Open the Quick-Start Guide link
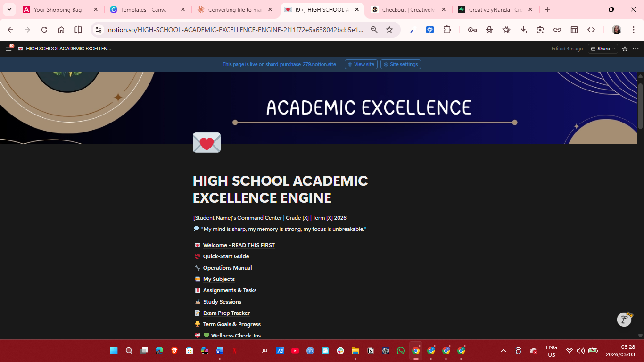Image resolution: width=644 pixels, height=362 pixels. [226, 256]
